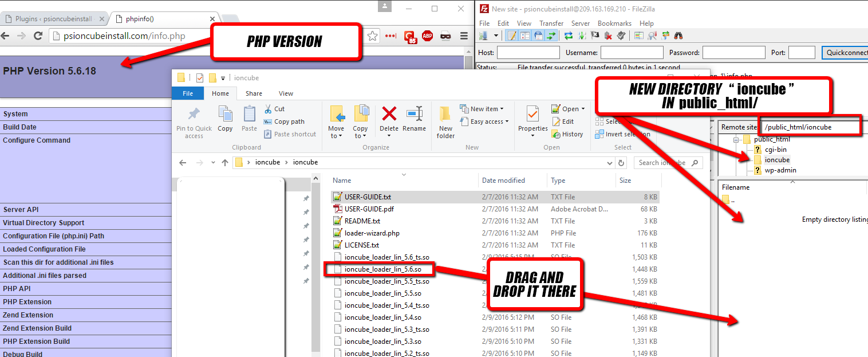The width and height of the screenshot is (868, 357).
Task: Click Filename column header in FileZilla
Action: click(736, 187)
